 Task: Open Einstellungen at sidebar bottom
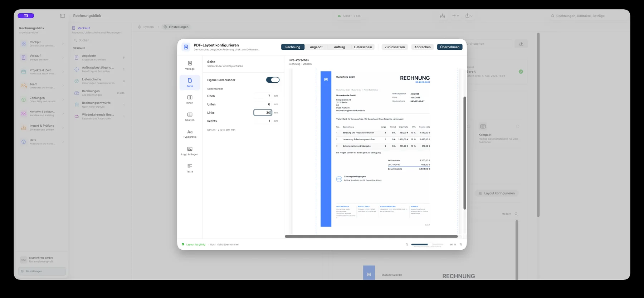[x=42, y=271]
